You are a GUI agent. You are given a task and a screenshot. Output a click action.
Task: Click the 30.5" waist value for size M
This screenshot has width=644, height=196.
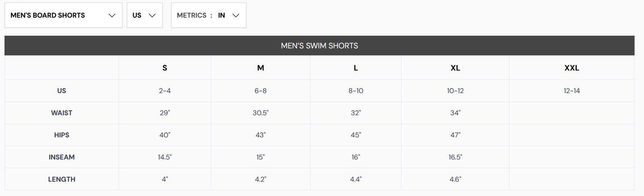(x=260, y=113)
